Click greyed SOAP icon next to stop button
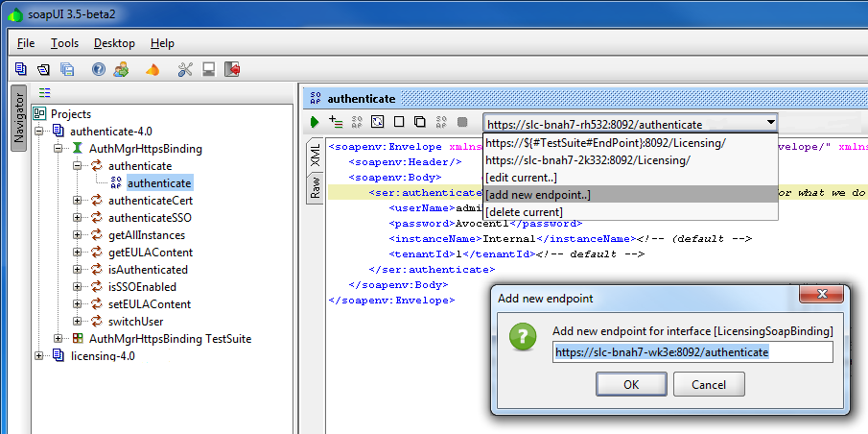Viewport: 868px width, 434px height. coord(441,121)
